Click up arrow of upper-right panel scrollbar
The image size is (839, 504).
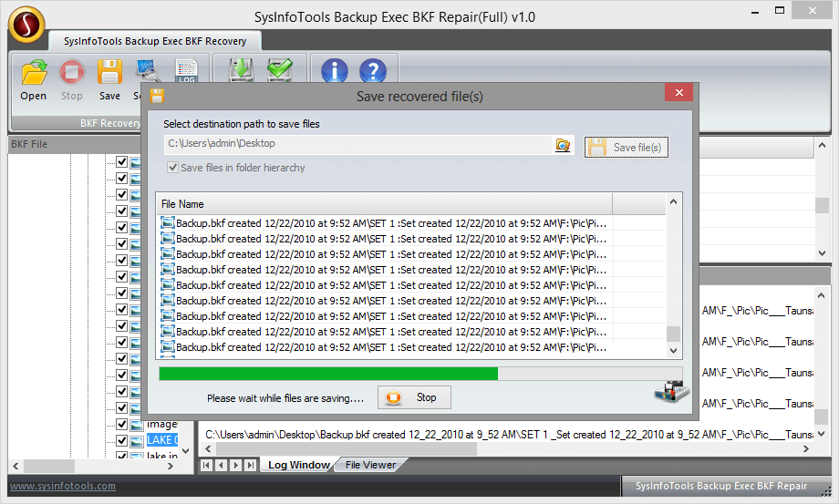coord(822,145)
